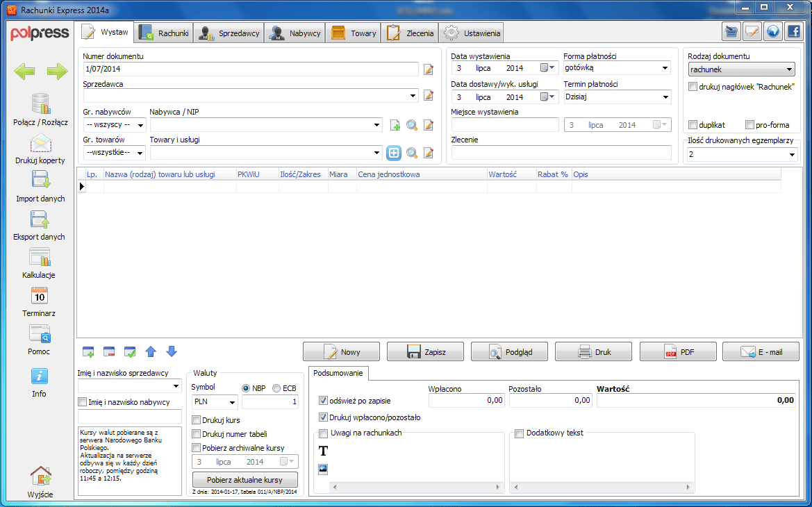Open Drukuj koperty envelope icon

coord(40,144)
